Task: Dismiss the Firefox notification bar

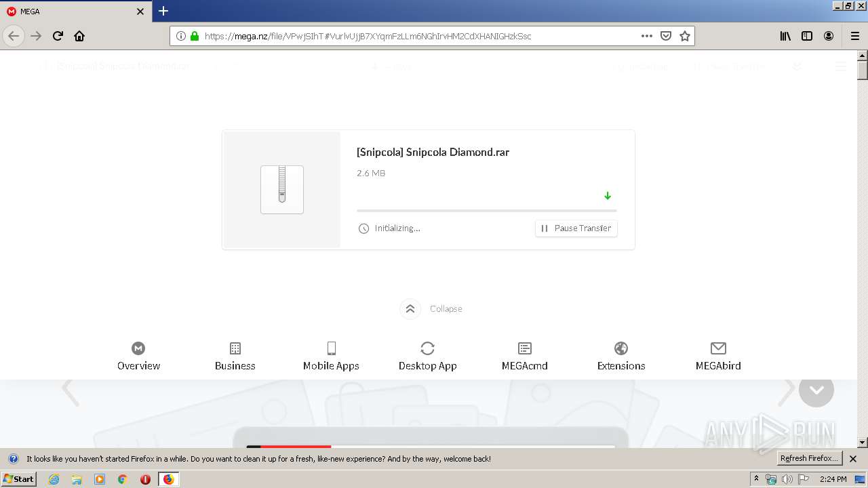Action: (x=853, y=459)
